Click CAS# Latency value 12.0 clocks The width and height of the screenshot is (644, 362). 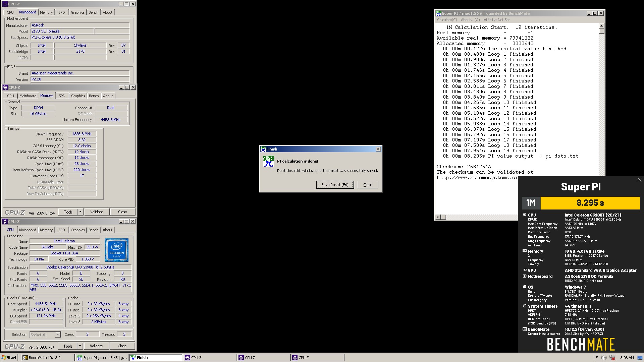pos(82,146)
